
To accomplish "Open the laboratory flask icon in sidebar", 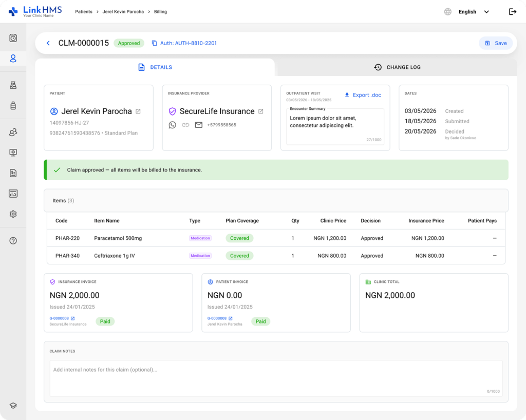I will 13,85.
